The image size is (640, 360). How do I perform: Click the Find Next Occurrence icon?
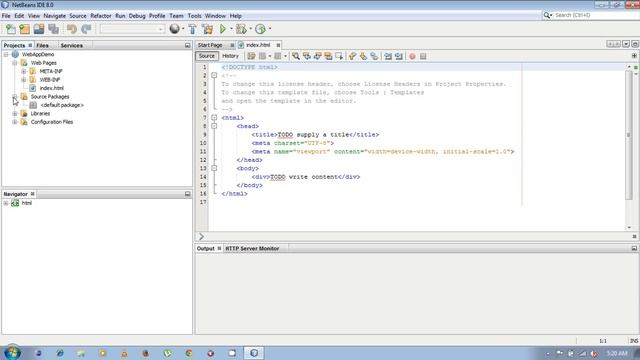tap(318, 56)
